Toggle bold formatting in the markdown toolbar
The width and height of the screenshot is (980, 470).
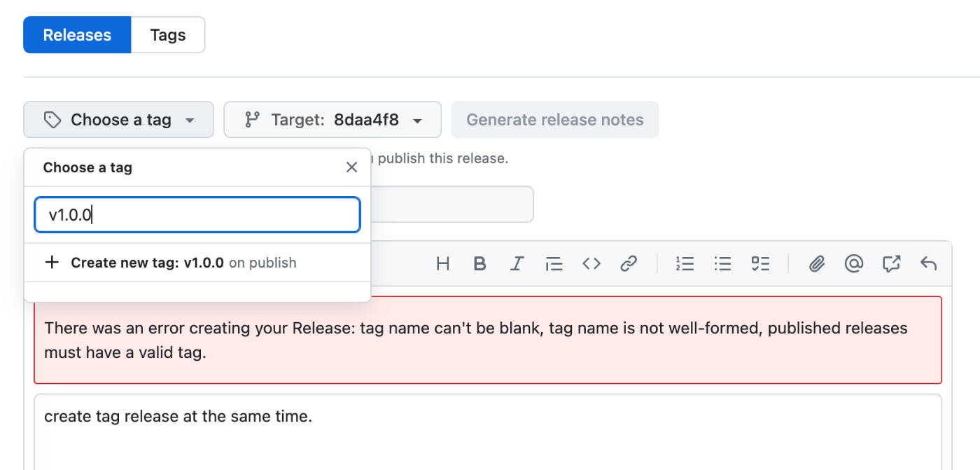tap(479, 263)
